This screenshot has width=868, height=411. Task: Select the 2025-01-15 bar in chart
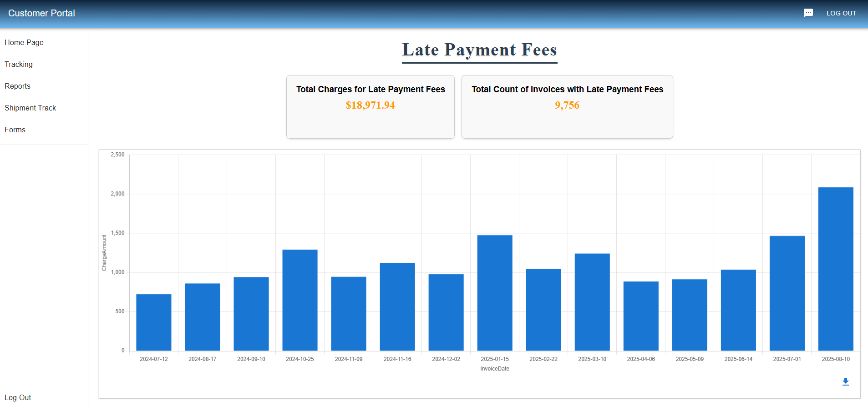tap(495, 293)
